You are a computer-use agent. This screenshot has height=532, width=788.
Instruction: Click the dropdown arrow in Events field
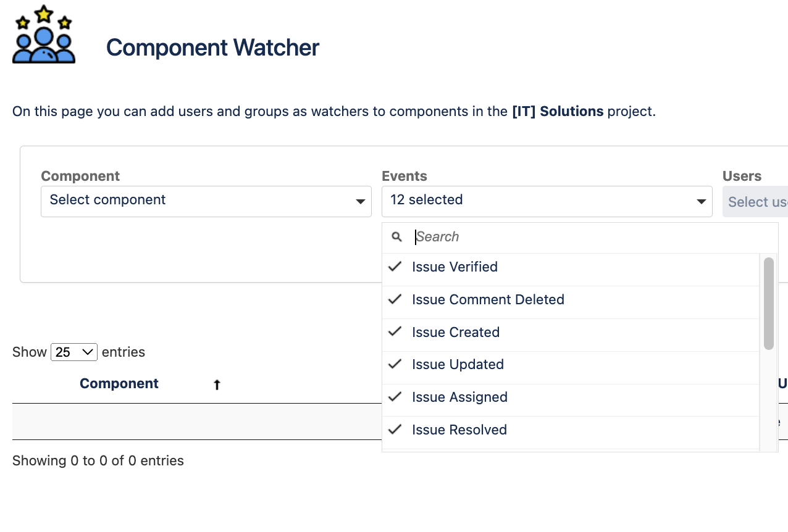coord(702,202)
